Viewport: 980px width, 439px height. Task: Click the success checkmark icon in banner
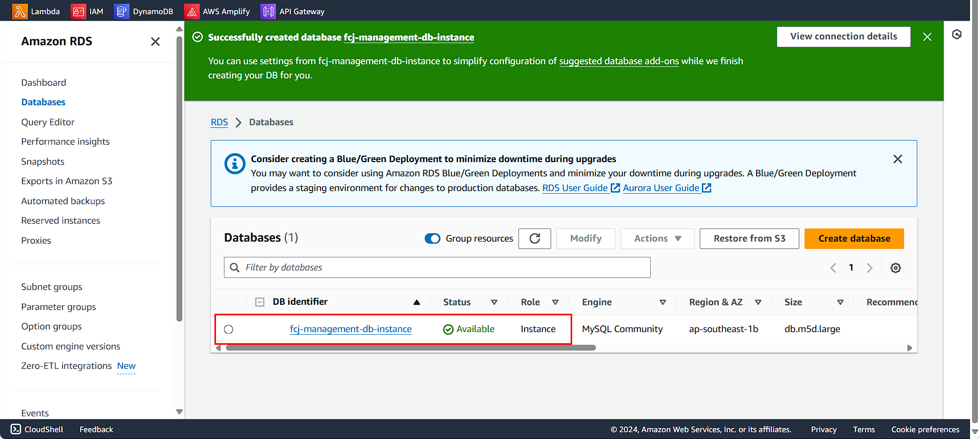[198, 37]
